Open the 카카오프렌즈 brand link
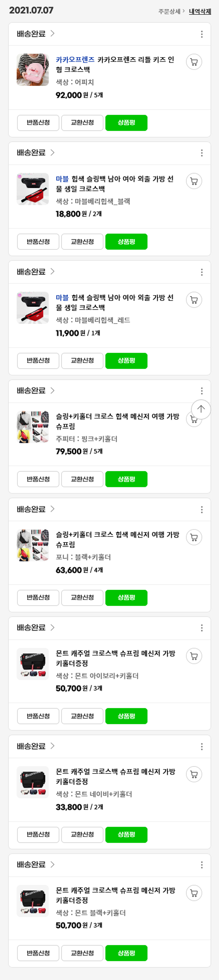Viewport: 219px width, 980px height. click(75, 60)
